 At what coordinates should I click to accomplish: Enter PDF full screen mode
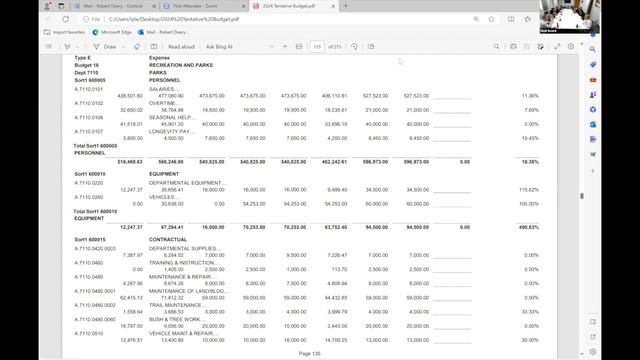[x=557, y=47]
